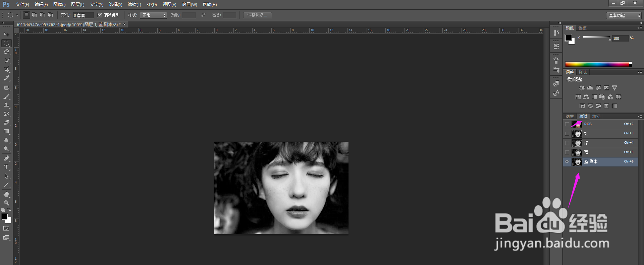
Task: Show the 绿 channel visibility
Action: click(x=567, y=143)
